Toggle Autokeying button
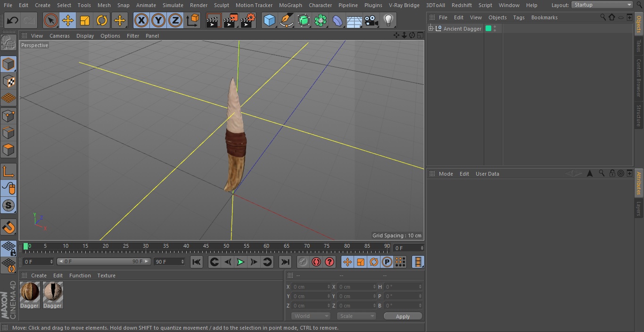The width and height of the screenshot is (644, 332). click(316, 262)
